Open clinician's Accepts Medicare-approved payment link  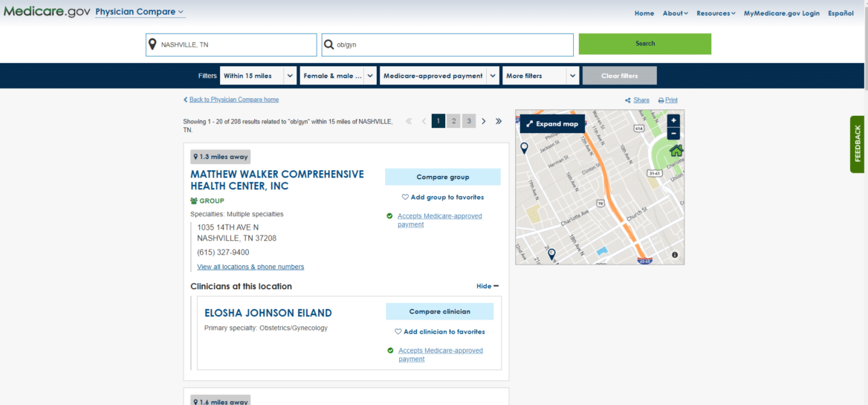click(x=441, y=354)
